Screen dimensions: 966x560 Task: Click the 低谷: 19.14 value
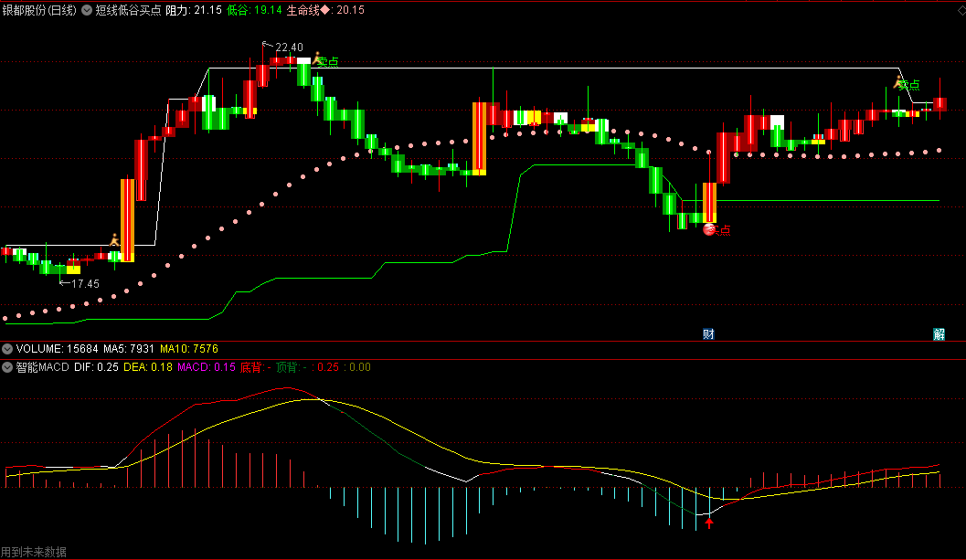pyautogui.click(x=254, y=10)
